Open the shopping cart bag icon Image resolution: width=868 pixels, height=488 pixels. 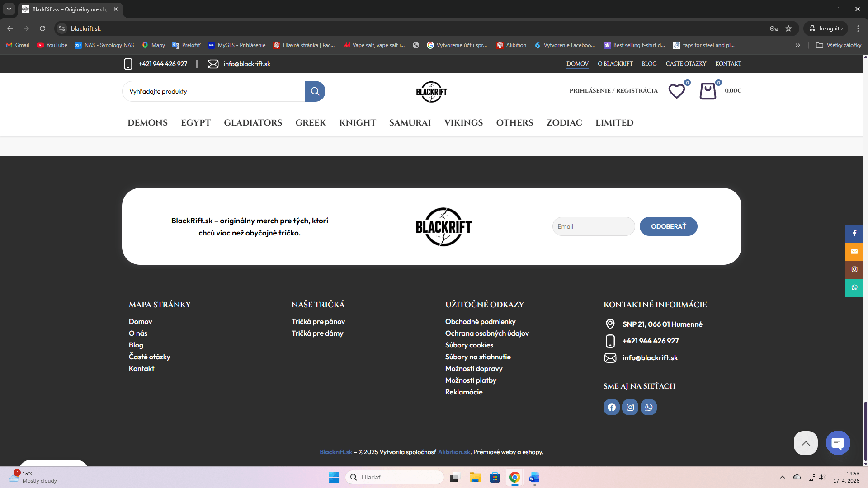point(708,91)
